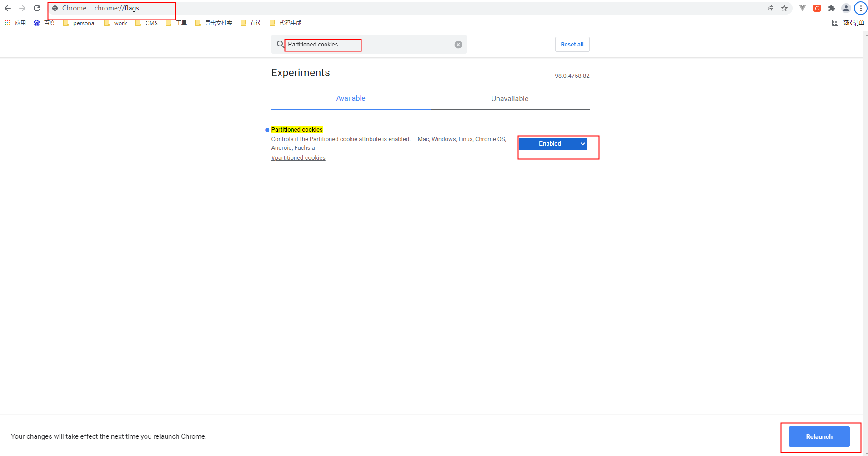
Task: Click the Partitioned cookie flag description text
Action: click(389, 143)
